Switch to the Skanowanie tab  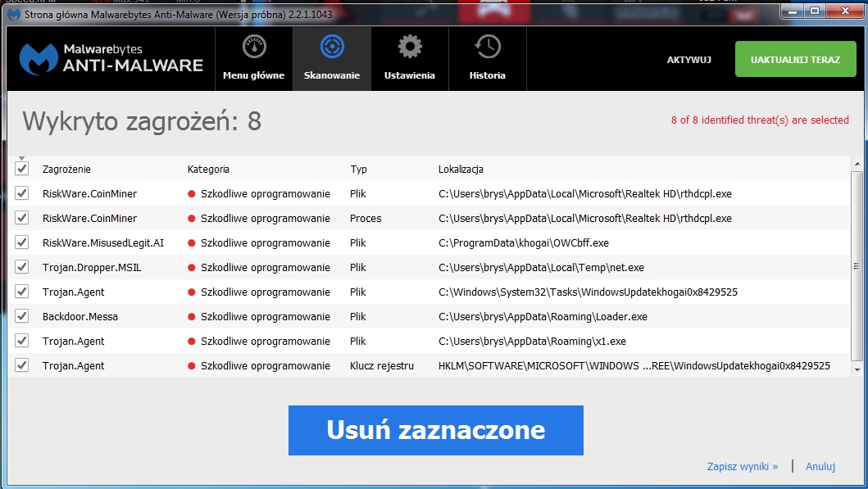click(x=332, y=59)
